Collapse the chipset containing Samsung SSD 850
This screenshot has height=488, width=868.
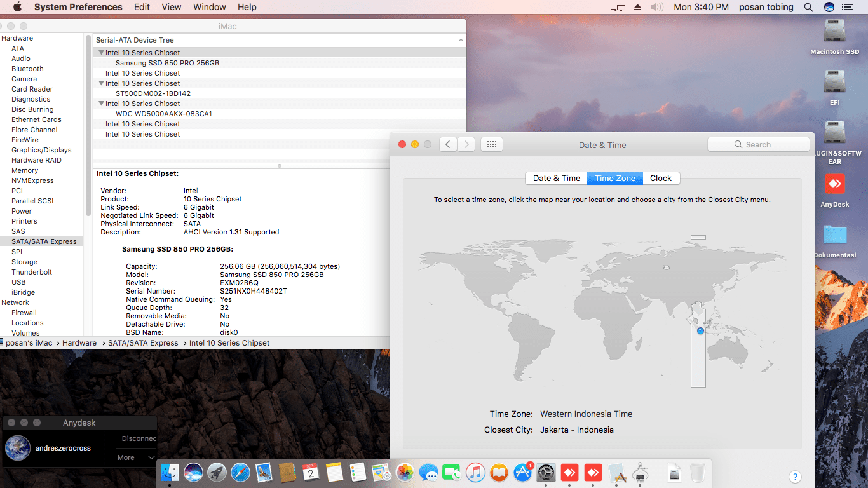tap(101, 53)
